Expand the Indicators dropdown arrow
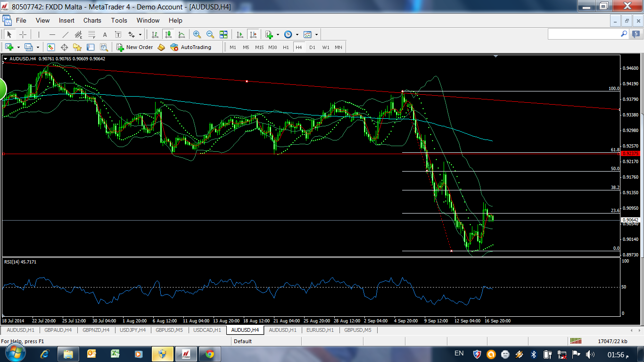The image size is (644, 362). 278,34
